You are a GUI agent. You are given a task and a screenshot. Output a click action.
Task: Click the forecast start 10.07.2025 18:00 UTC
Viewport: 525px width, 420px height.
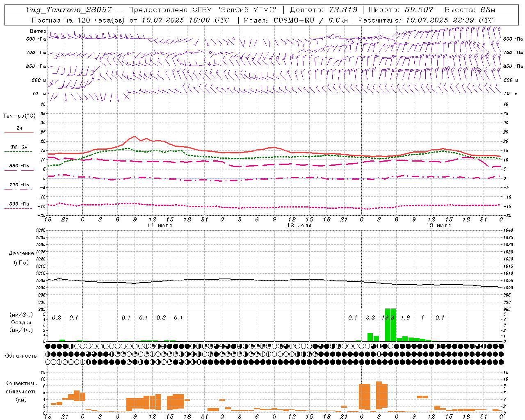[186, 20]
